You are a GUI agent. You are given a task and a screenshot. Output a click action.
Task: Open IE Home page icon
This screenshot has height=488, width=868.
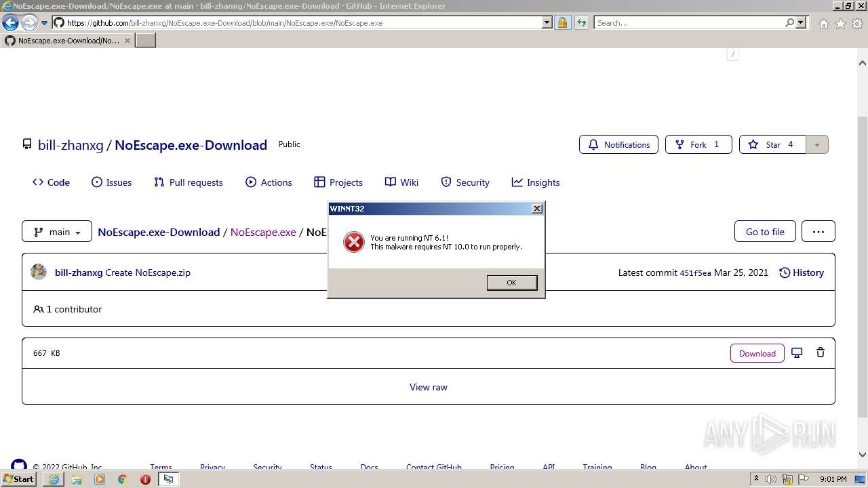(x=823, y=24)
